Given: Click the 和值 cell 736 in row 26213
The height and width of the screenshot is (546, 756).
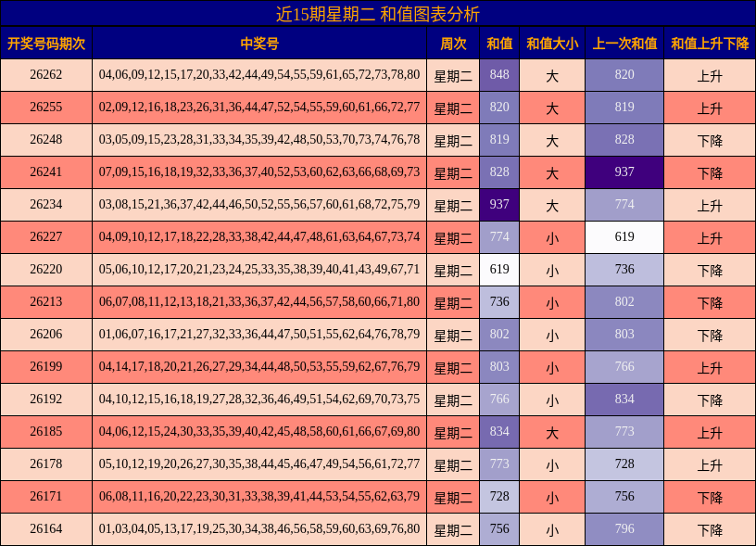Looking at the screenshot, I should pos(499,302).
